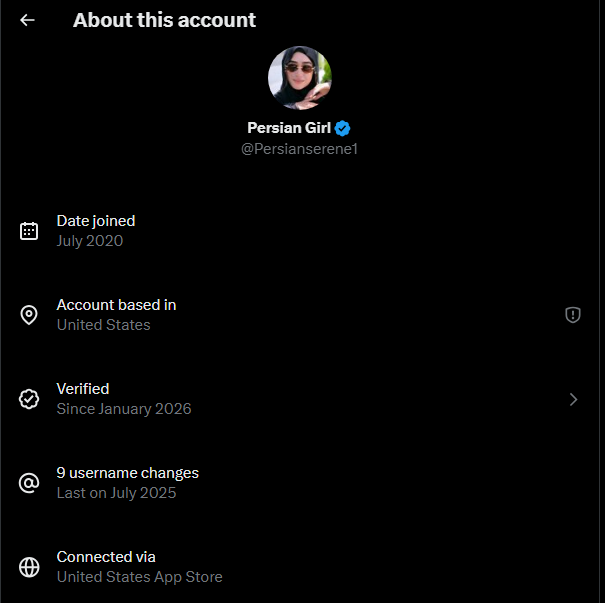The width and height of the screenshot is (605, 603).
Task: Select the 9 username changes entry
Action: (x=300, y=483)
